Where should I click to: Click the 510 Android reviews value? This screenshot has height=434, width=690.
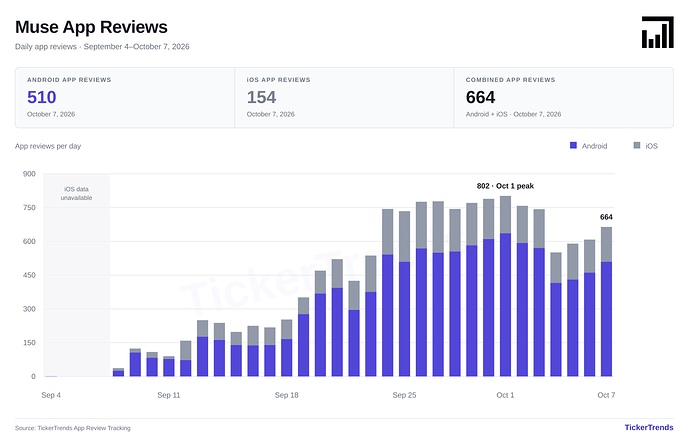(41, 97)
